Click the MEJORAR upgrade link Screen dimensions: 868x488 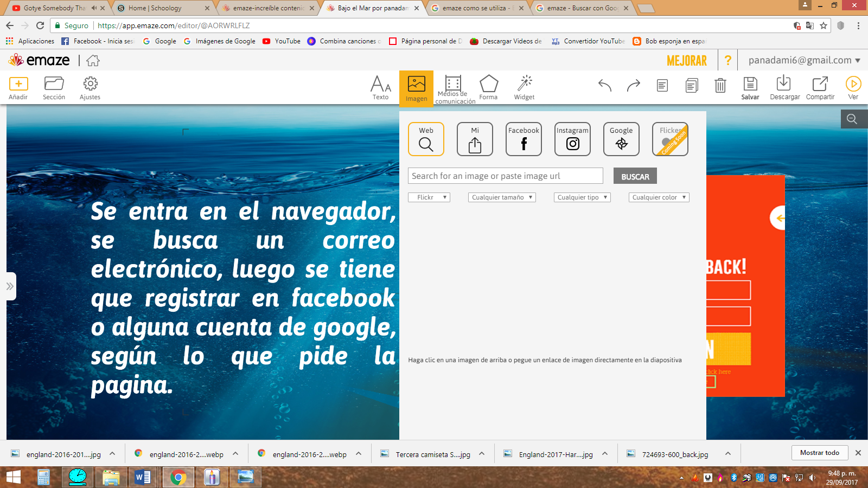(x=687, y=61)
